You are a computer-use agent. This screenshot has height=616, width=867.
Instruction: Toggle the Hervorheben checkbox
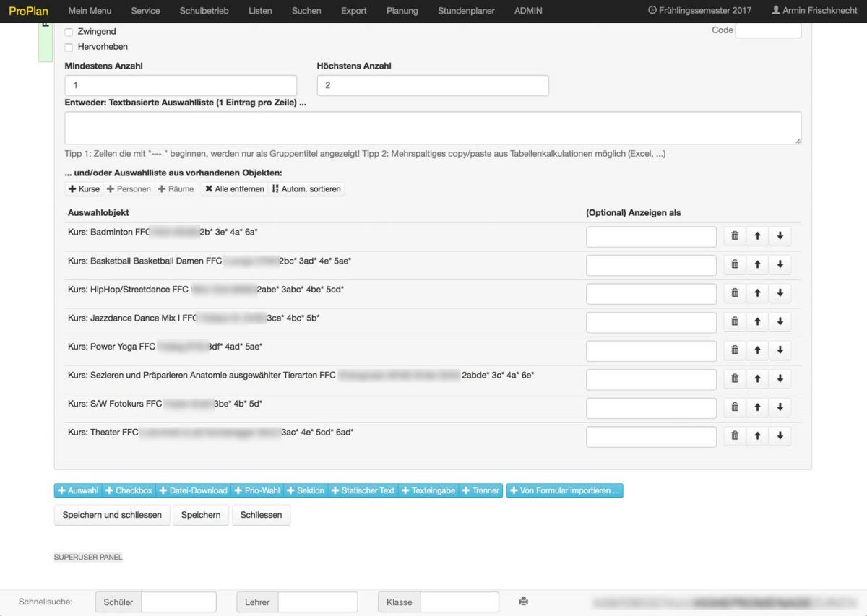[69, 47]
